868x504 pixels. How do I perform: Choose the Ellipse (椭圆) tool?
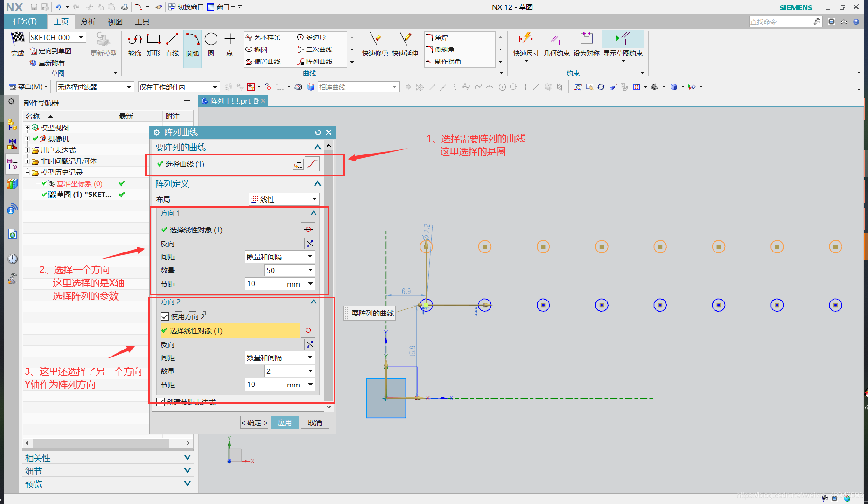coord(257,49)
